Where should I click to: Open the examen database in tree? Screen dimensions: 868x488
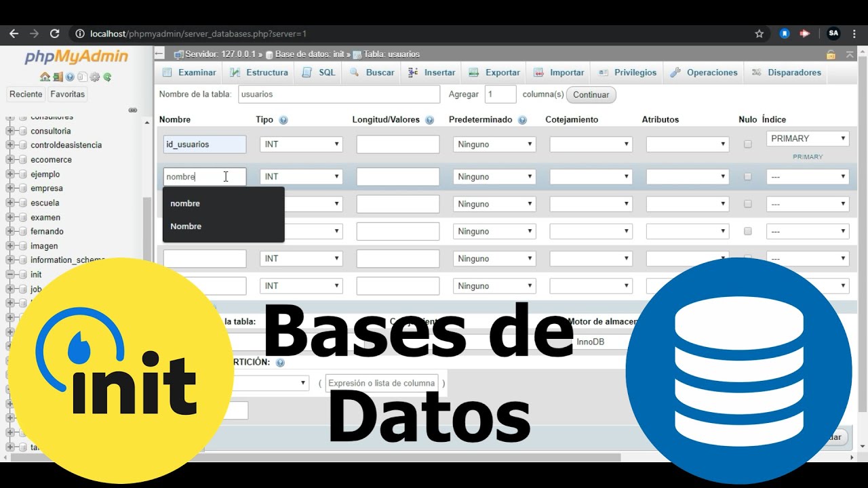[x=45, y=218]
